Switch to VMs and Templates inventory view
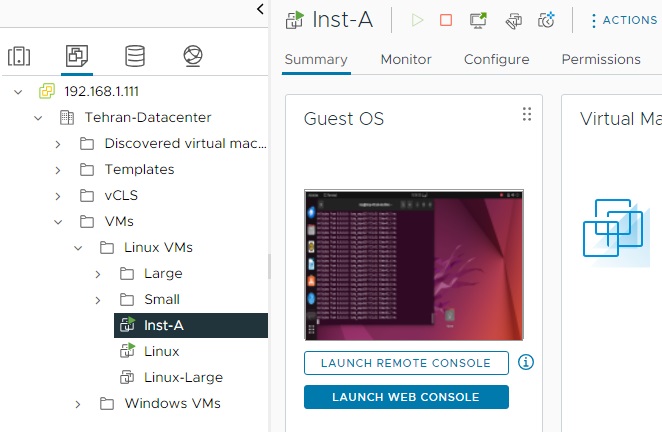662x432 pixels. [x=76, y=56]
